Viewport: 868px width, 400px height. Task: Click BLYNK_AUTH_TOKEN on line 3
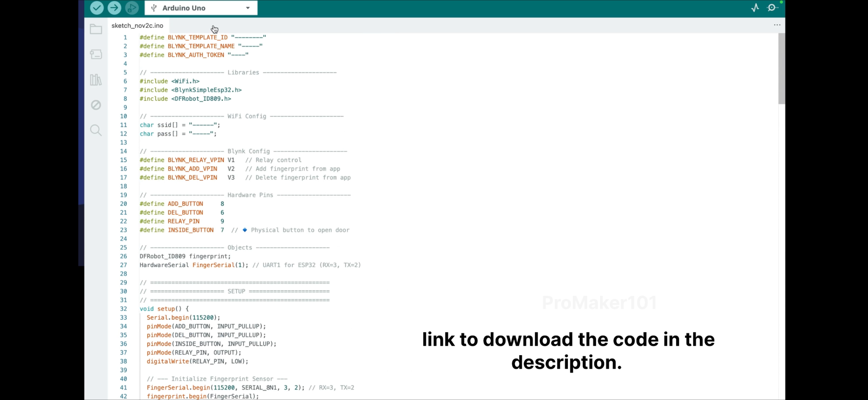[196, 55]
